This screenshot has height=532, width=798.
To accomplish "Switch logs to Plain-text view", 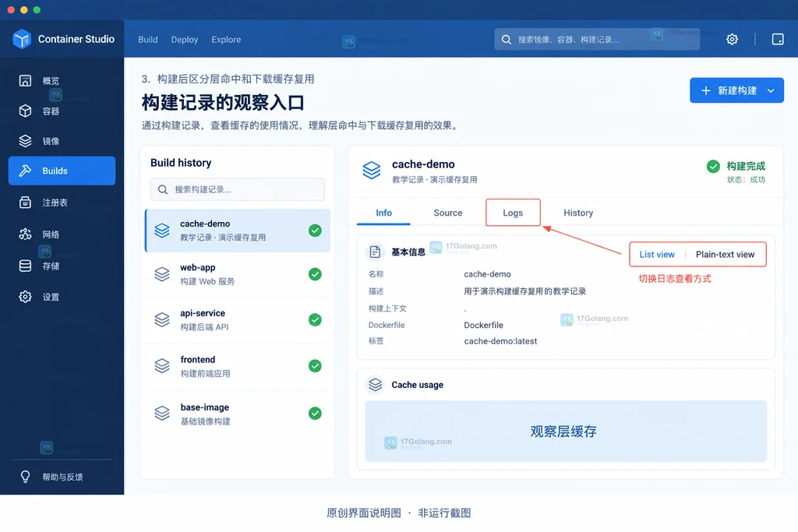I will click(x=725, y=254).
